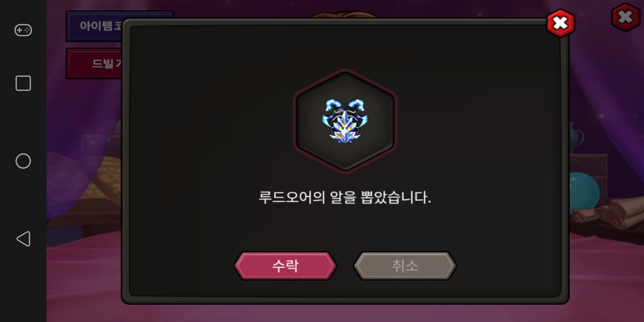This screenshot has width=644, height=322.
Task: Cancel with the gray 취소 button
Action: point(405,266)
